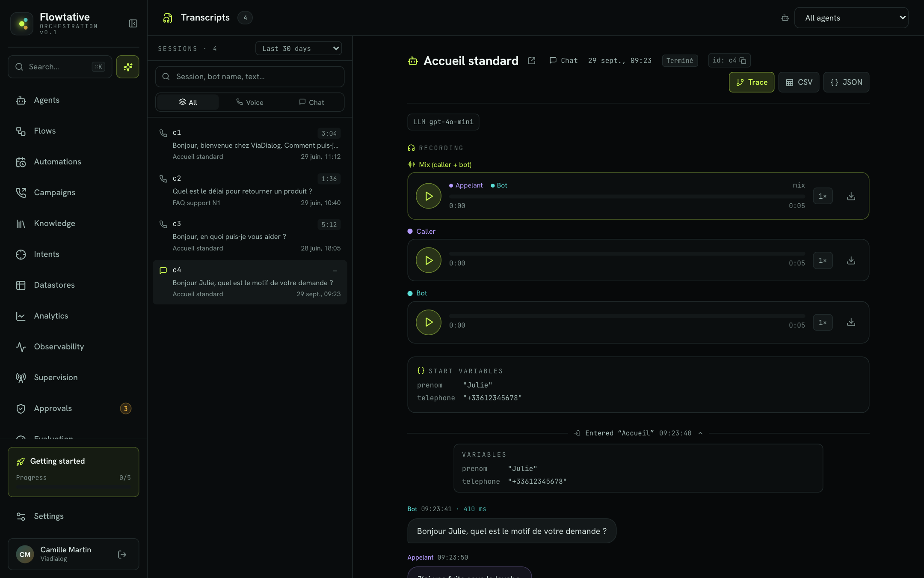This screenshot has height=578, width=924.
Task: Open Observability section
Action: click(x=74, y=347)
